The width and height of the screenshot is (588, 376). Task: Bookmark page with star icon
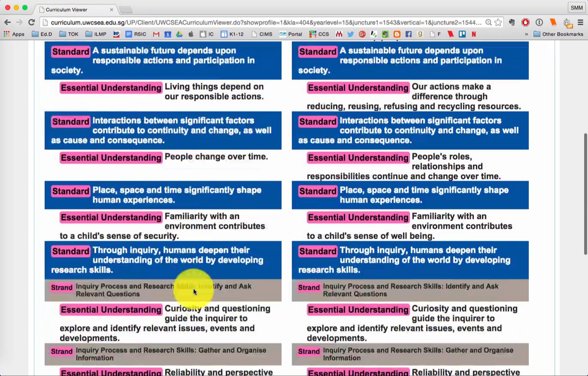pos(498,23)
